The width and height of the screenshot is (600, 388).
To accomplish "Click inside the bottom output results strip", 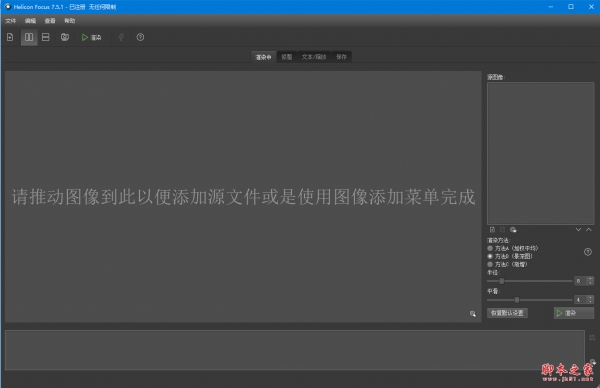I will click(295, 350).
